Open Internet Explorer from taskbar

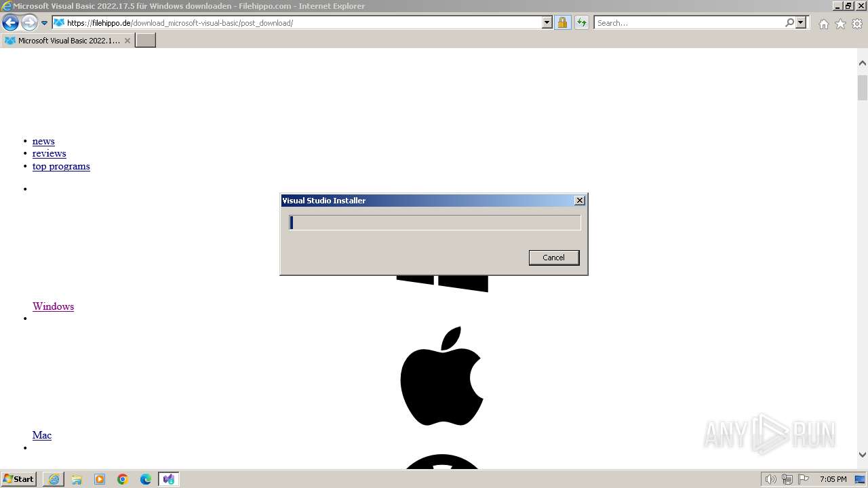click(x=54, y=479)
